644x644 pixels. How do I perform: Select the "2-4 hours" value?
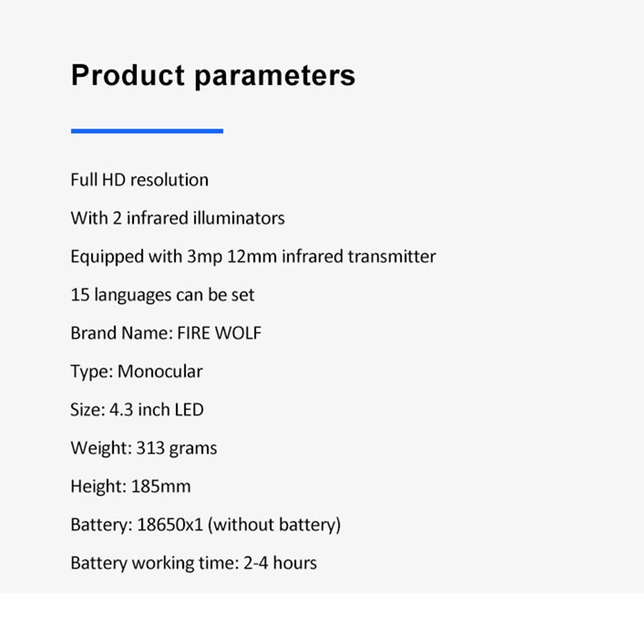coord(280,563)
